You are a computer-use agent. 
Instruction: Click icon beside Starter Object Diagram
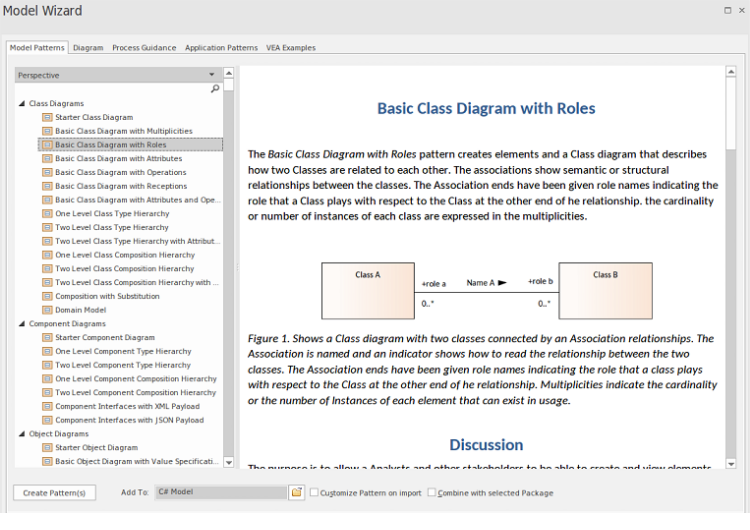click(x=47, y=448)
